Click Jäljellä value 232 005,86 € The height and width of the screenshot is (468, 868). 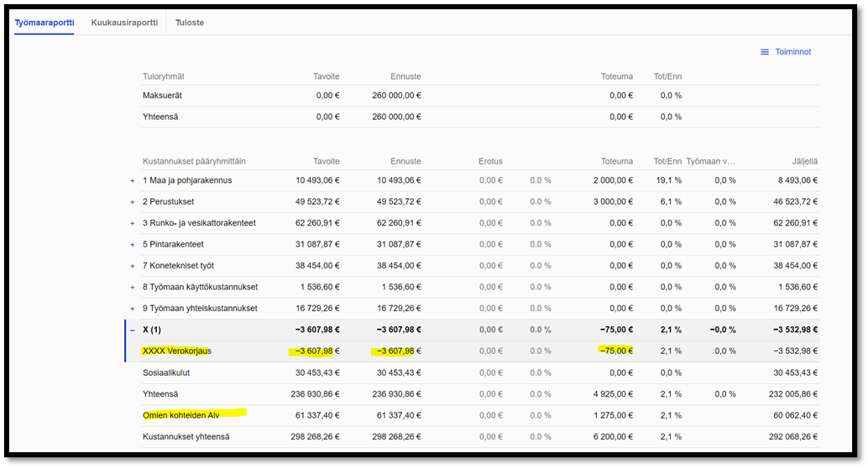(793, 394)
